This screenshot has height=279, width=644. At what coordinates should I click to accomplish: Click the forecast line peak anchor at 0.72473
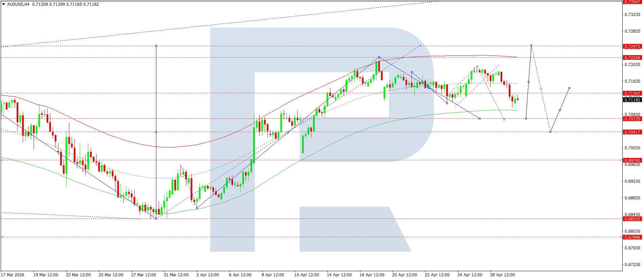click(x=531, y=46)
